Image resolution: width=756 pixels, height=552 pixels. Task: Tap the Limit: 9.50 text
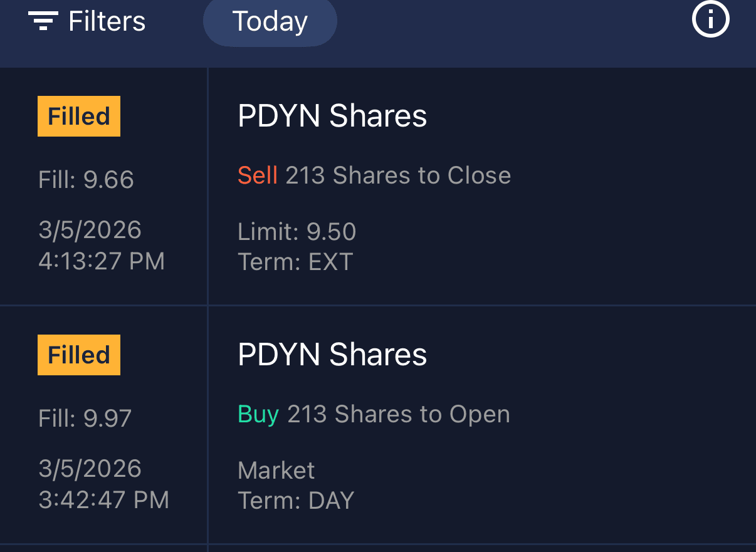pyautogui.click(x=297, y=232)
